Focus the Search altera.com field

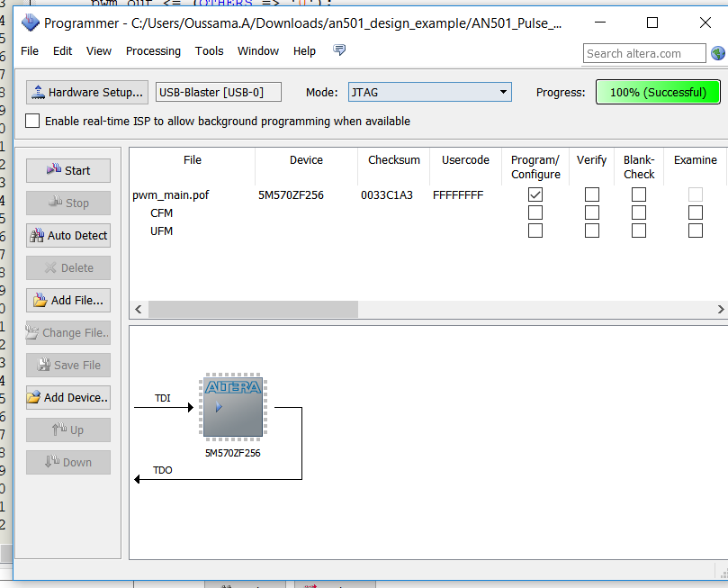click(x=643, y=54)
